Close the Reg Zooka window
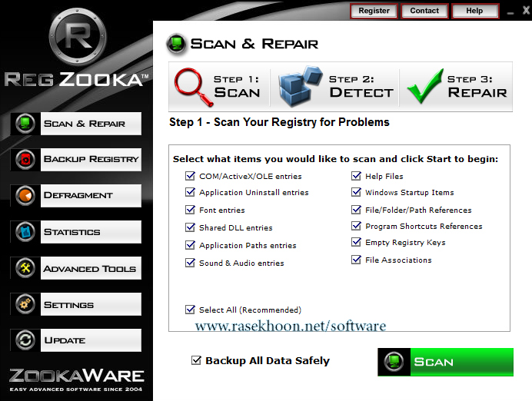The width and height of the screenshot is (532, 401). click(526, 11)
